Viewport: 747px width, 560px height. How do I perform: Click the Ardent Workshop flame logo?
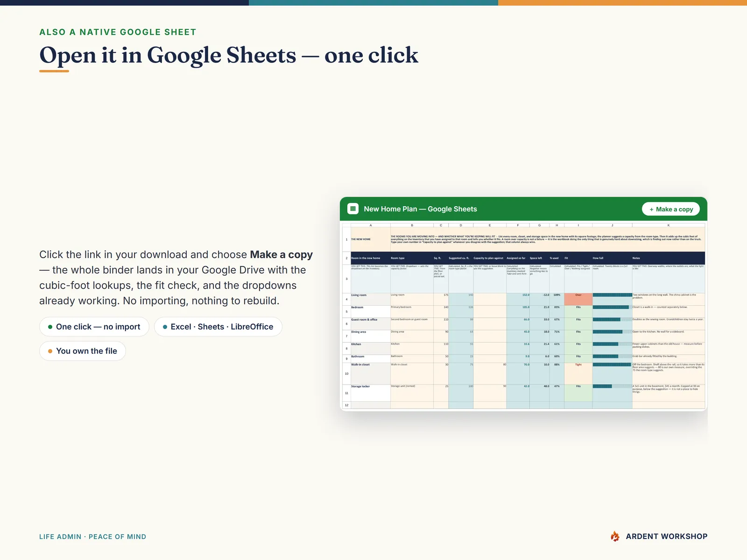tap(615, 537)
